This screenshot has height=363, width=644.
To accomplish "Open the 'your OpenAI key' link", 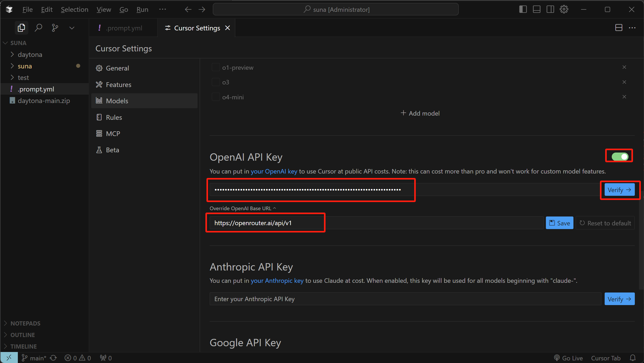I will (x=274, y=171).
